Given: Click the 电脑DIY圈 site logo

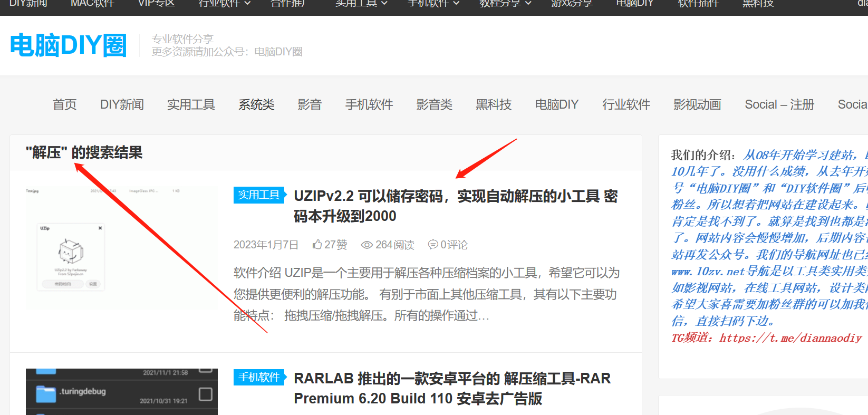Looking at the screenshot, I should click(x=69, y=45).
